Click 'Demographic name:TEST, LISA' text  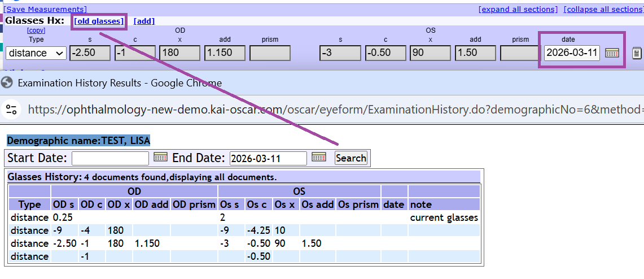point(78,141)
